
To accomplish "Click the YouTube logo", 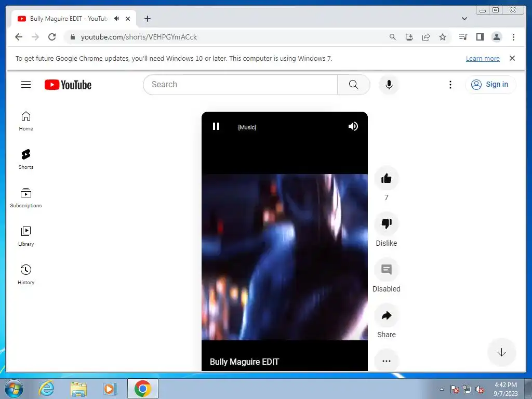I will 68,85.
